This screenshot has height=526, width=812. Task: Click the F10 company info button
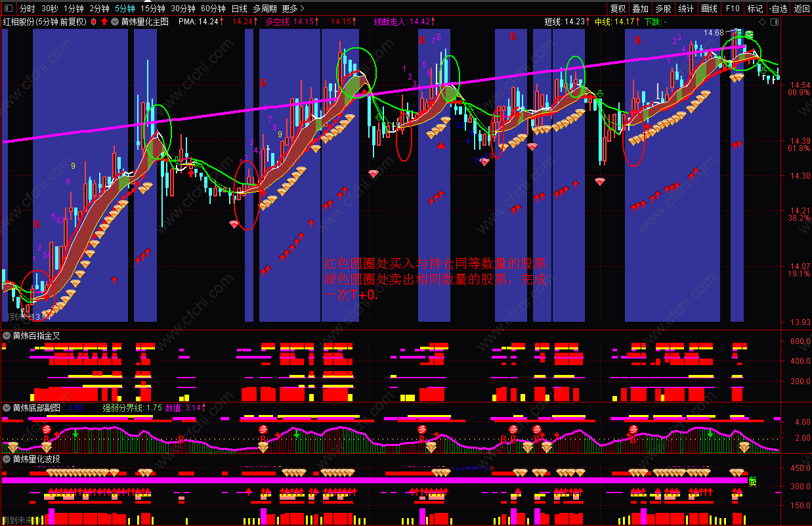tap(733, 9)
